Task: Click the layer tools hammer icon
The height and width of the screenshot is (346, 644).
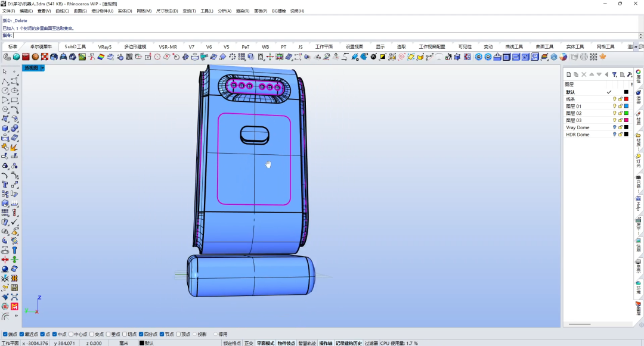Action: [630, 74]
